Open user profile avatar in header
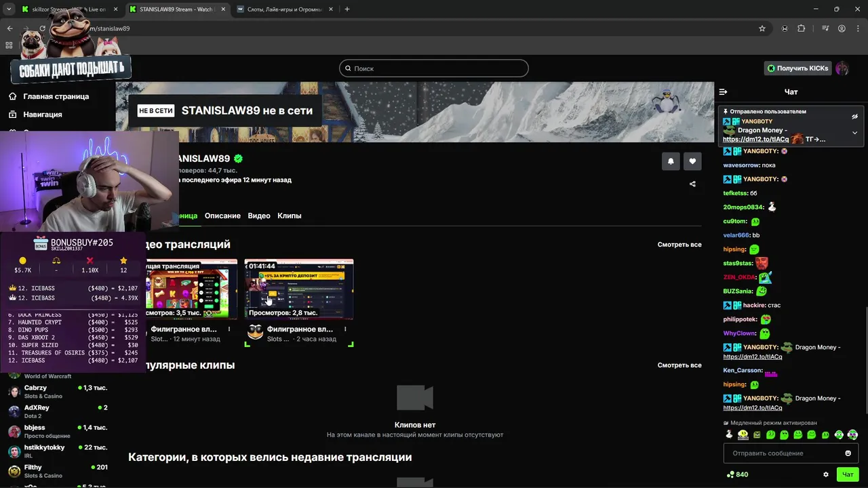 click(x=842, y=68)
